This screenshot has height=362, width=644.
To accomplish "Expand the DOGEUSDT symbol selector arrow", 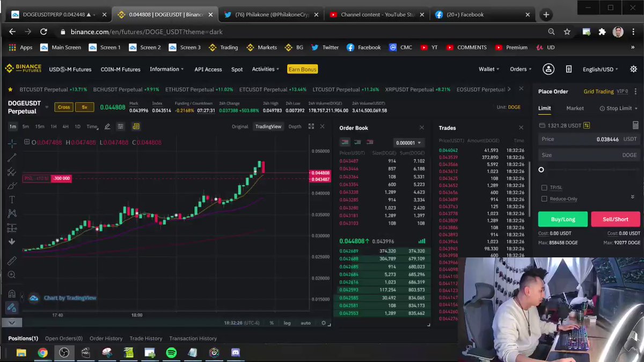I will [x=47, y=107].
